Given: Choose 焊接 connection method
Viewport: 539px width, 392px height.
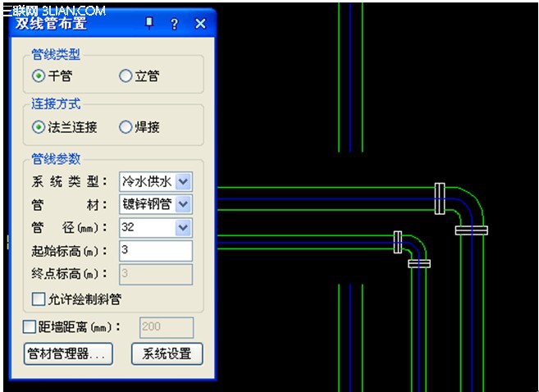Looking at the screenshot, I should click(126, 127).
